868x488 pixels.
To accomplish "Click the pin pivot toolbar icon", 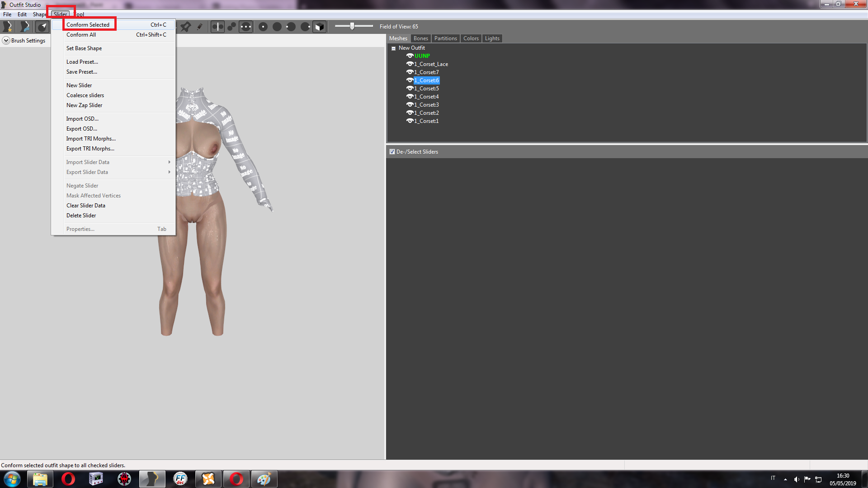I will click(185, 27).
